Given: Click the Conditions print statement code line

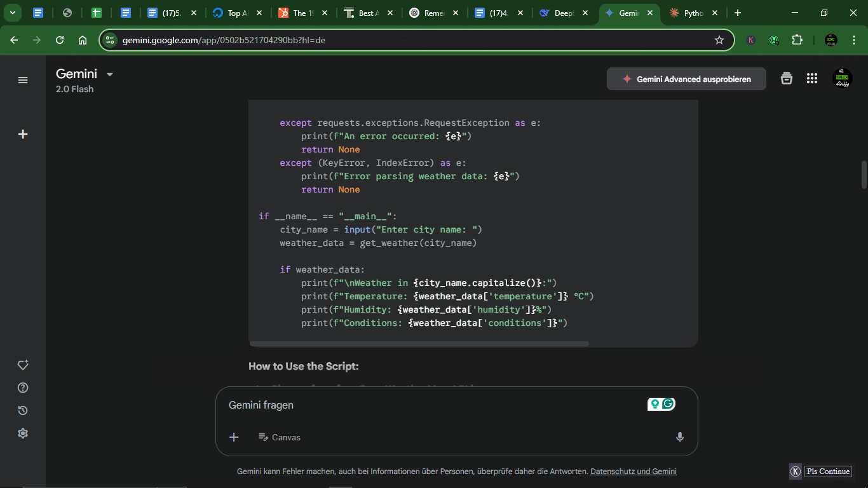Looking at the screenshot, I should 434,323.
